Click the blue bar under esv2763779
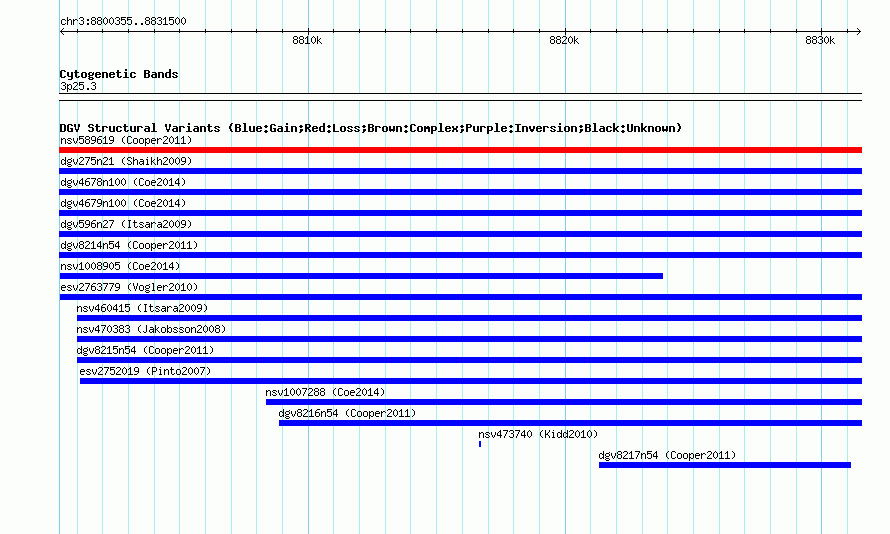 [460, 297]
